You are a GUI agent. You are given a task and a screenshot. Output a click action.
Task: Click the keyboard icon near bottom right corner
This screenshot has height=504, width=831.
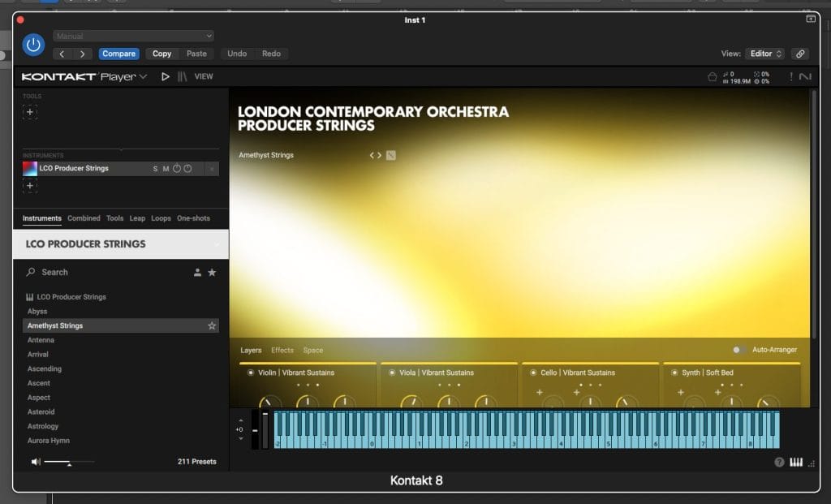point(796,461)
